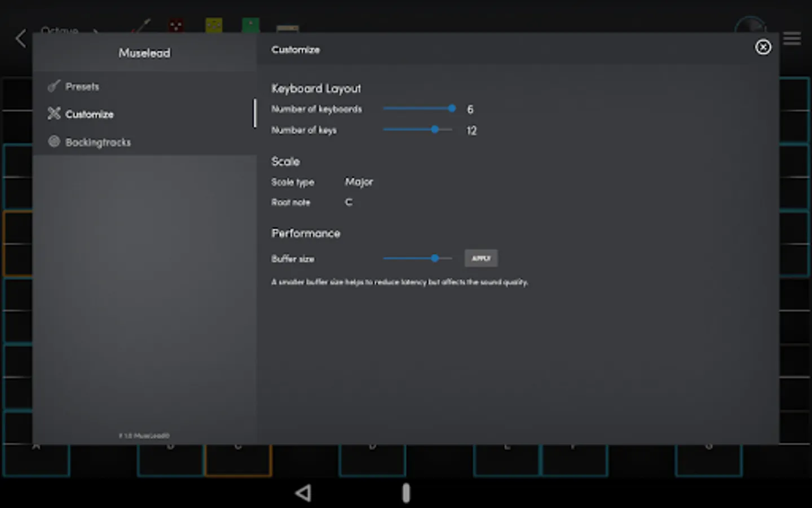812x508 pixels.
Task: Click the number of keys value 12
Action: point(471,131)
